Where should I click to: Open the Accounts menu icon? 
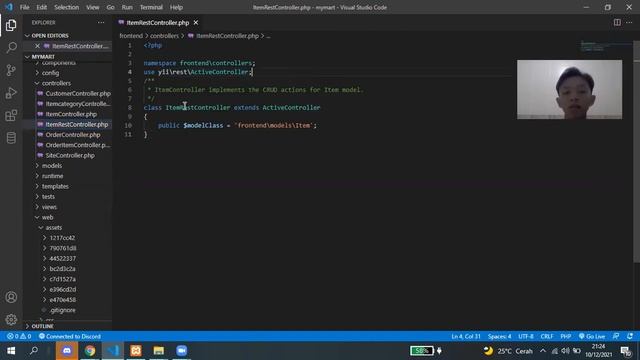click(11, 297)
